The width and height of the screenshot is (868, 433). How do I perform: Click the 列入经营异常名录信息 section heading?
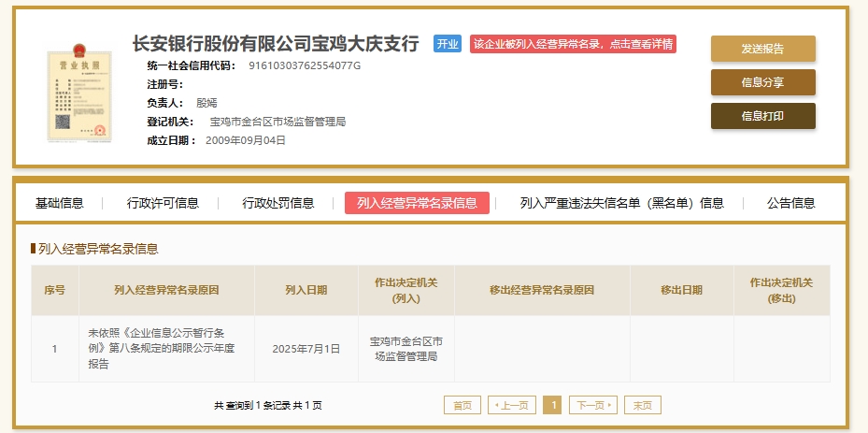[x=98, y=249]
